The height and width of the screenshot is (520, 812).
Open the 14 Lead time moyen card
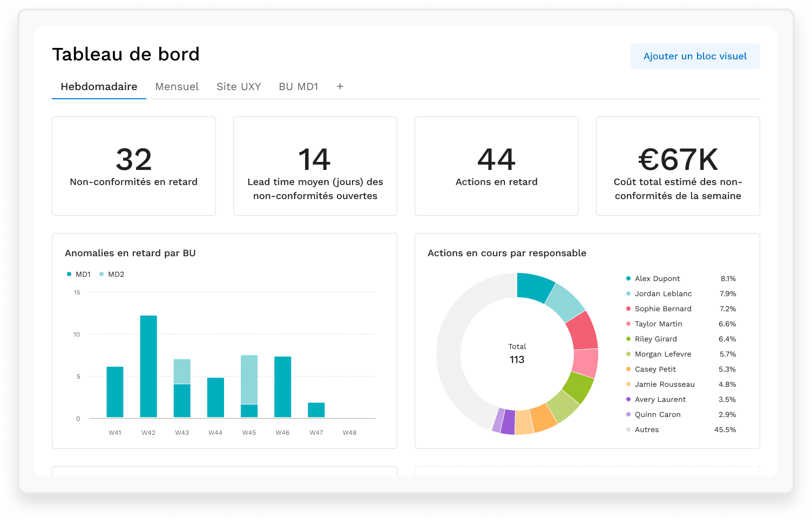point(315,166)
